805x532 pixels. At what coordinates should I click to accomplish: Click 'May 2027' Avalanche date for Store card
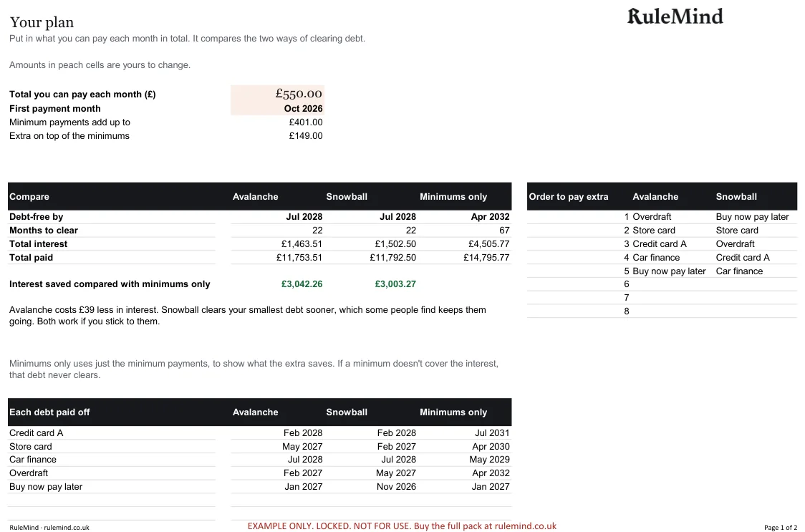point(302,446)
